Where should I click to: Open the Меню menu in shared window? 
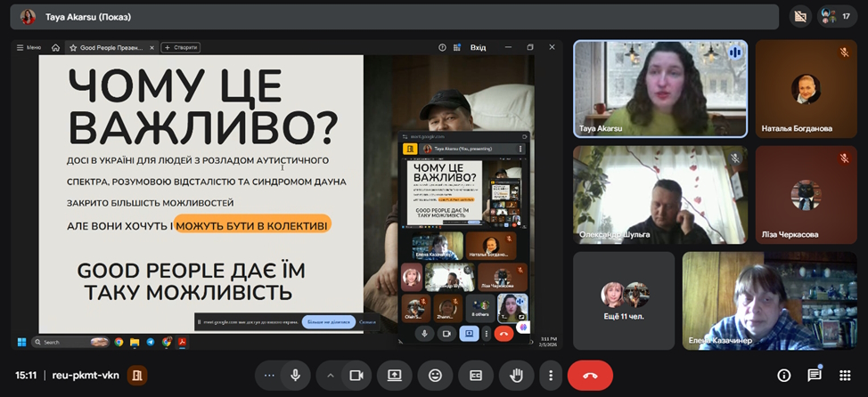click(x=29, y=47)
